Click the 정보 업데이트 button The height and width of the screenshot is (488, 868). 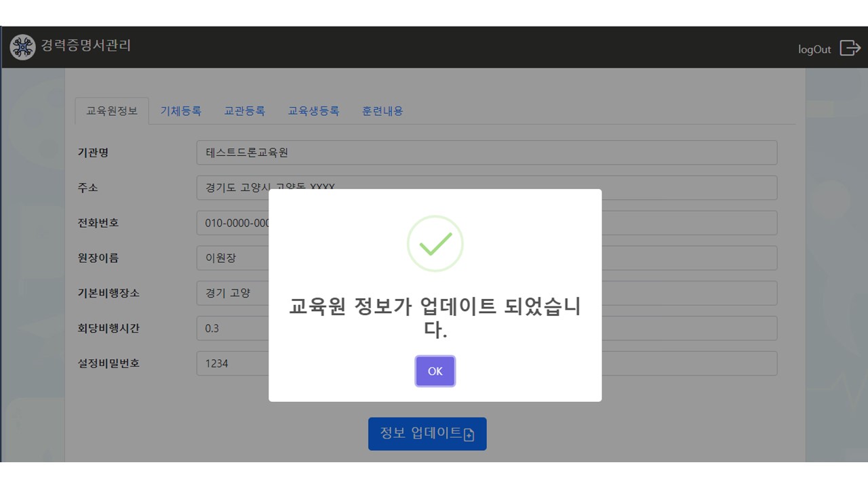[427, 434]
